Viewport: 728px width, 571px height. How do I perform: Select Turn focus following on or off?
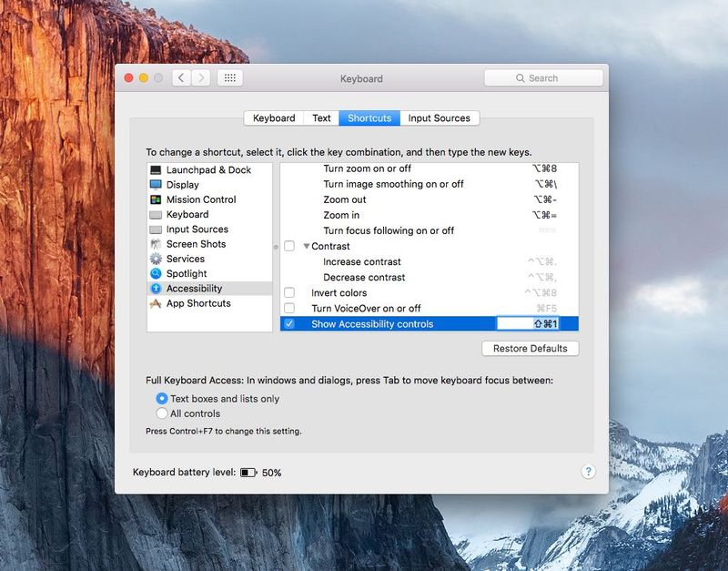pyautogui.click(x=430, y=230)
